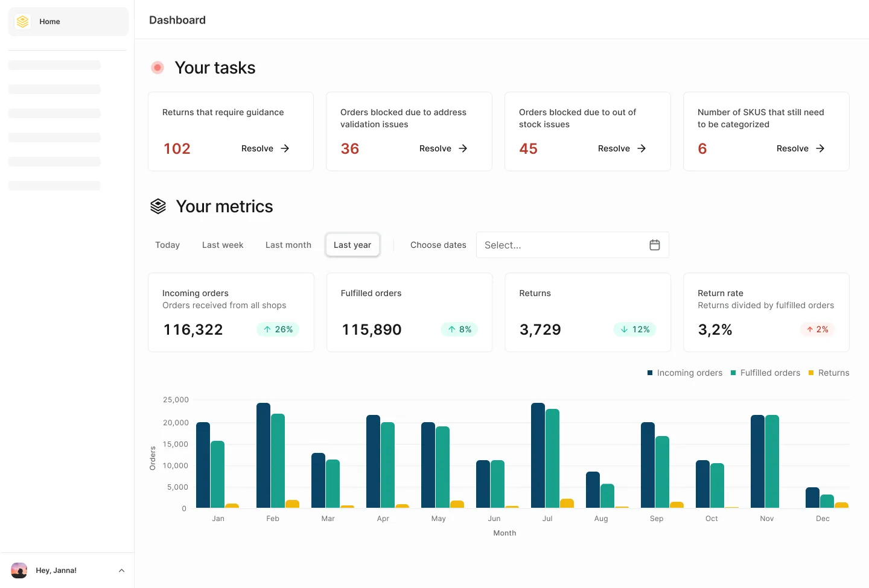The width and height of the screenshot is (869, 588).
Task: Click the calendar icon in date selector
Action: tap(654, 245)
